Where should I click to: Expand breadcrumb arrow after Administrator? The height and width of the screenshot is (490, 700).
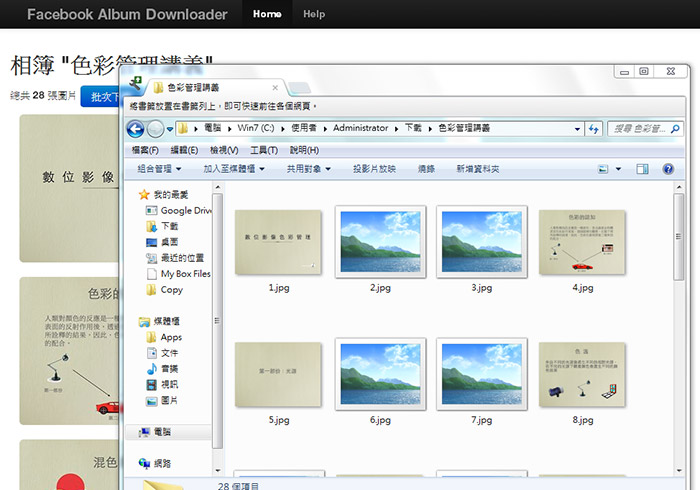[x=396, y=129]
